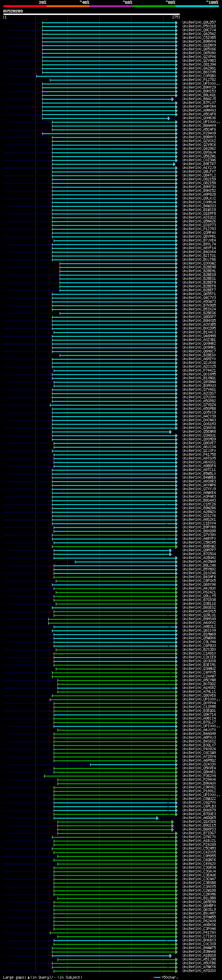This screenshot has width=222, height=980.
Task: Click the green ~80% legend segment
Action: click(x=154, y=6)
